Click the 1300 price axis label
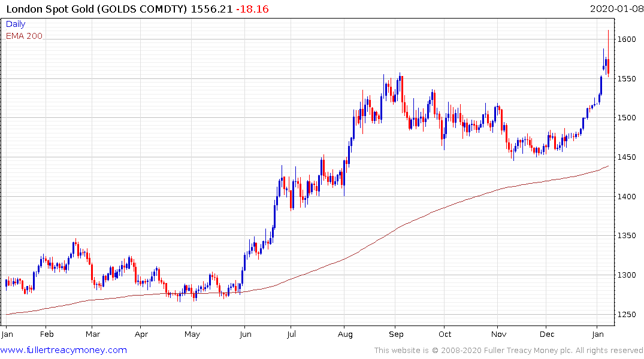 (627, 275)
